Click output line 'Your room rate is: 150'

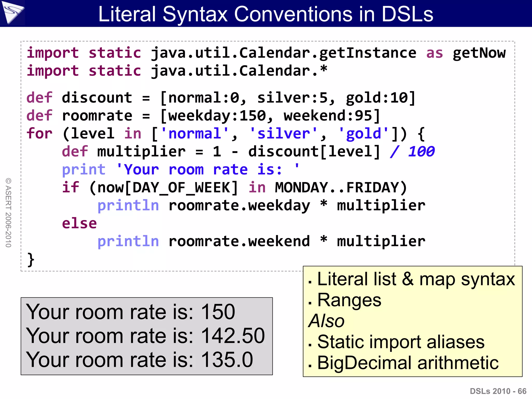pyautogui.click(x=130, y=312)
